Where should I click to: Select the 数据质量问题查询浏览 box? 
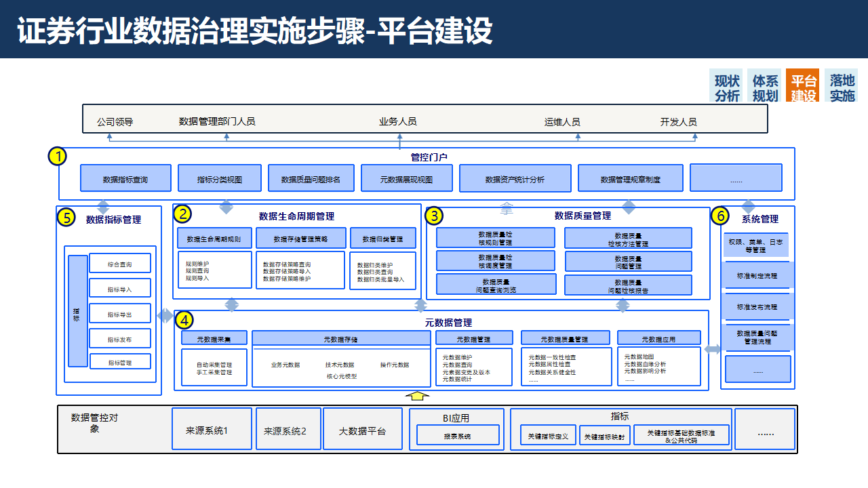[496, 285]
